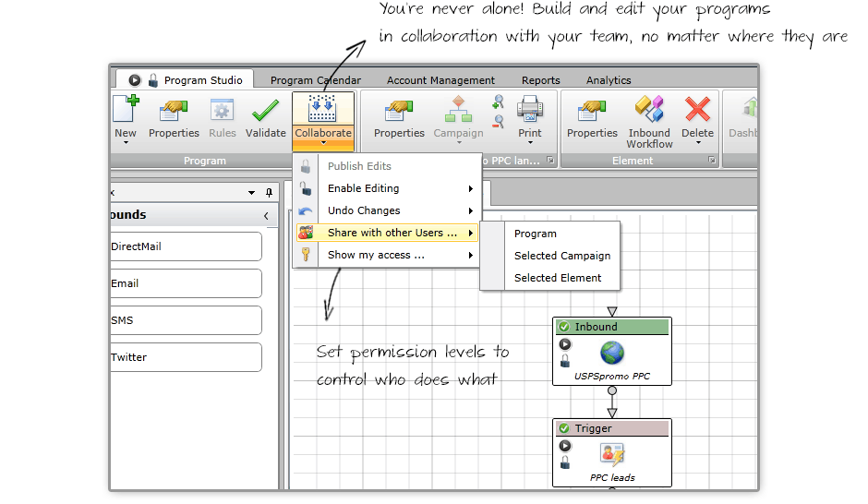
Task: Click the PPC leads trigger icon
Action: tap(611, 454)
